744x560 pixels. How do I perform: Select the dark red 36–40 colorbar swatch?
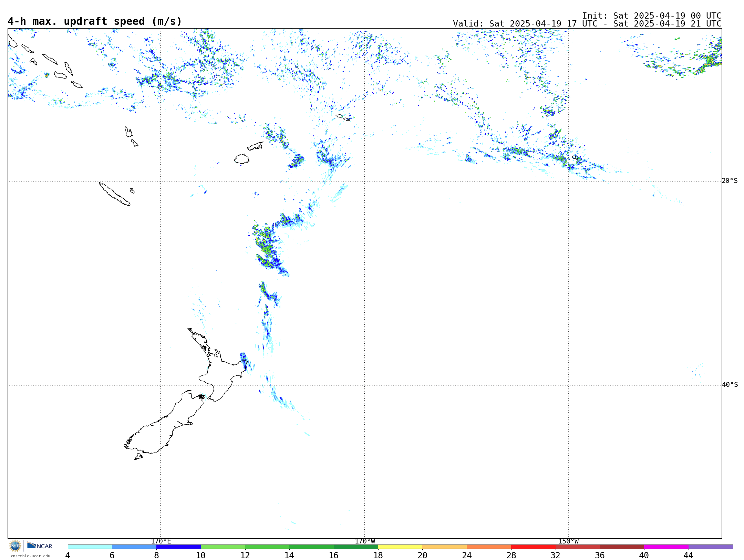622,547
